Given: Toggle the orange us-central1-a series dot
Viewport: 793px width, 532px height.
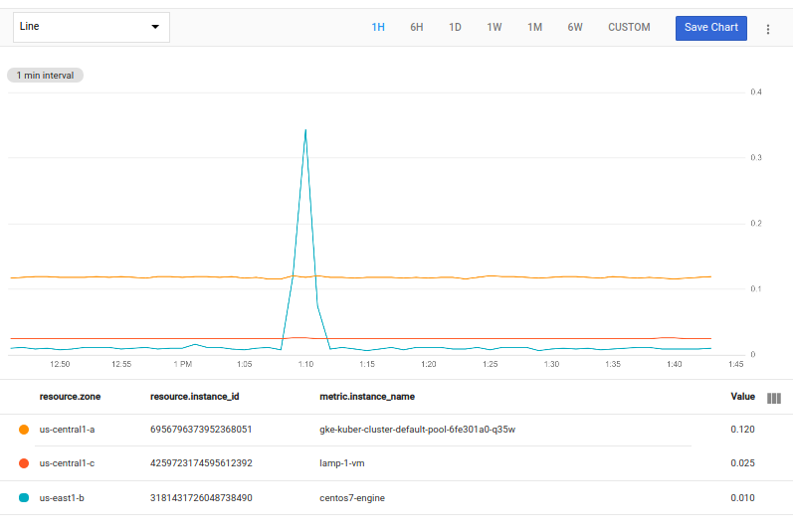Looking at the screenshot, I should tap(24, 430).
